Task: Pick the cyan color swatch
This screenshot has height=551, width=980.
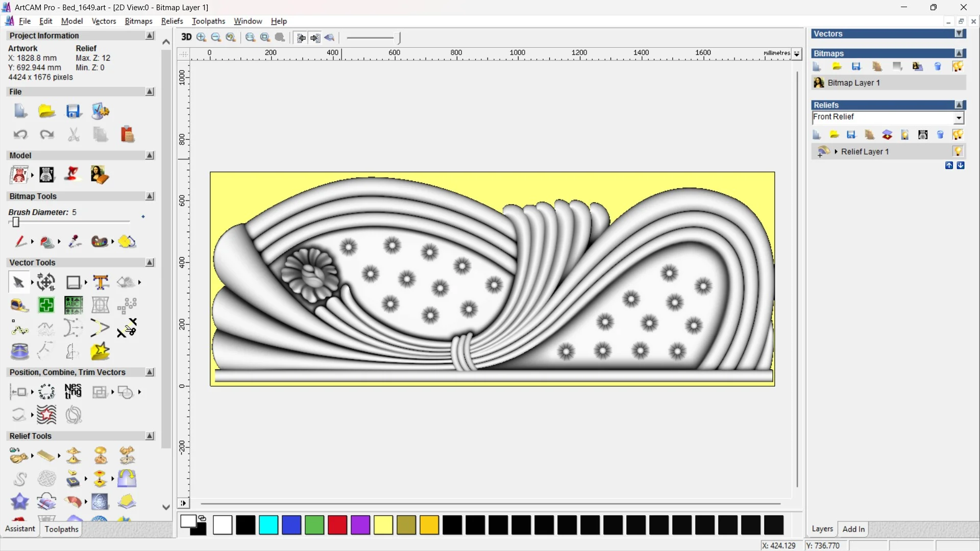Action: click(x=268, y=525)
